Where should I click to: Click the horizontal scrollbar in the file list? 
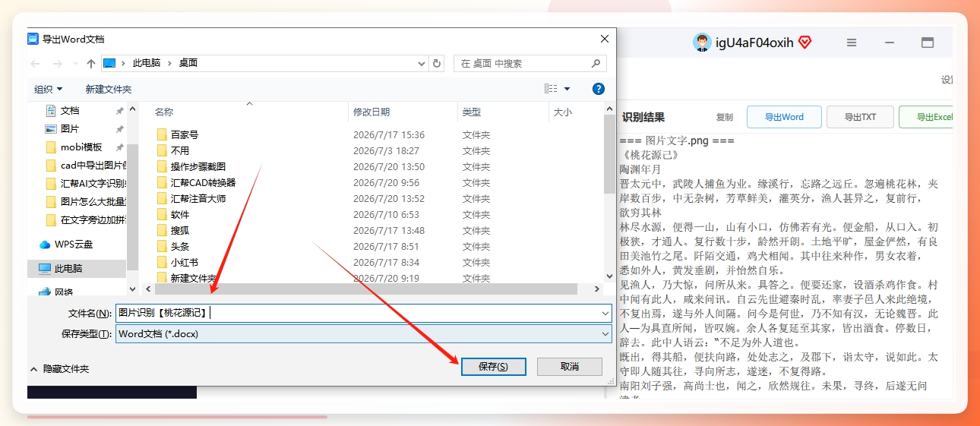(x=367, y=289)
